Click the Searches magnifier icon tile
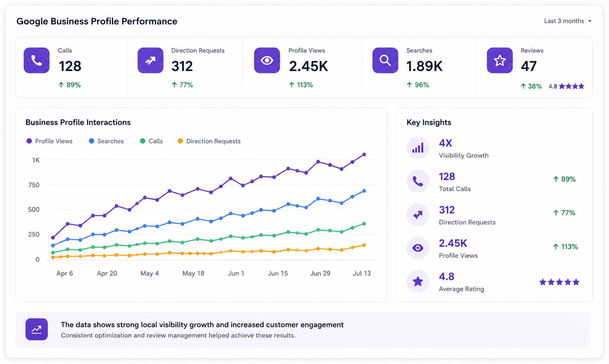 tap(385, 60)
